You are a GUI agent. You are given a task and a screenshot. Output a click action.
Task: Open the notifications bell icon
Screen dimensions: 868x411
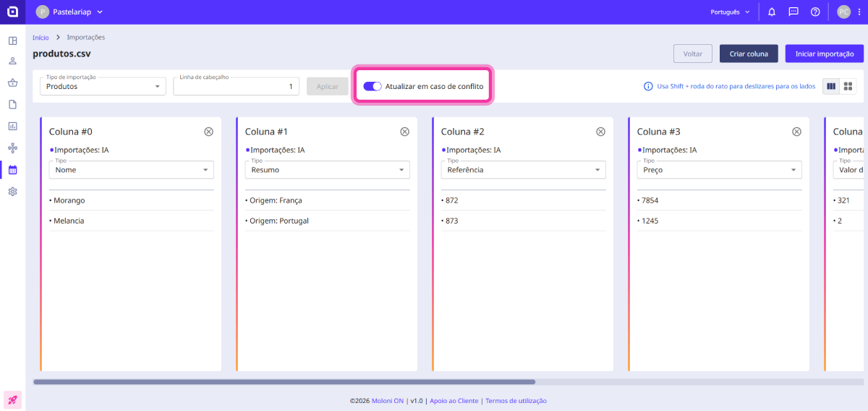coord(772,12)
